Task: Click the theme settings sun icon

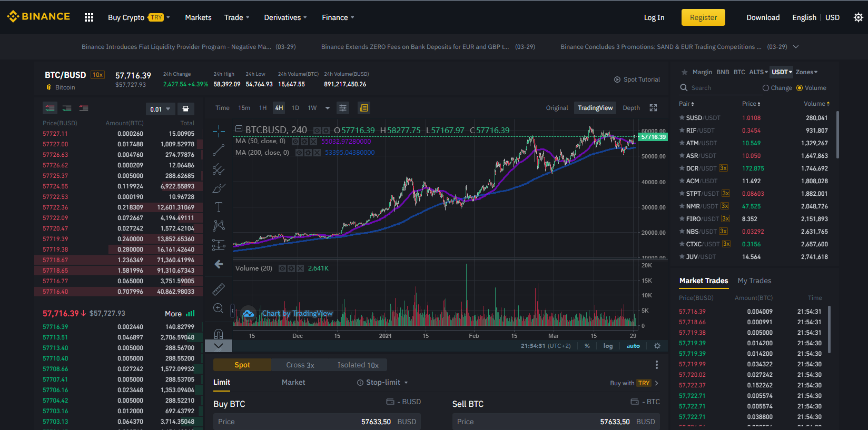Action: click(x=859, y=17)
